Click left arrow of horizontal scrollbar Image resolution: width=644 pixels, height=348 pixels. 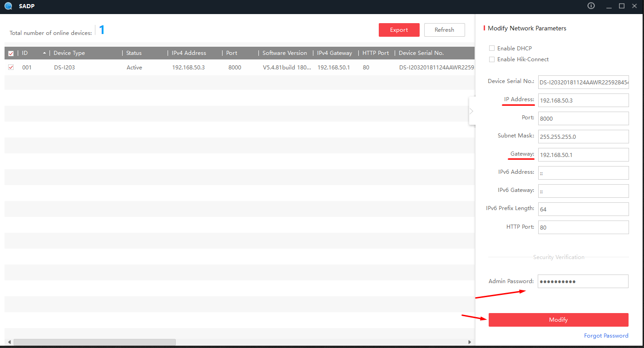[9, 342]
